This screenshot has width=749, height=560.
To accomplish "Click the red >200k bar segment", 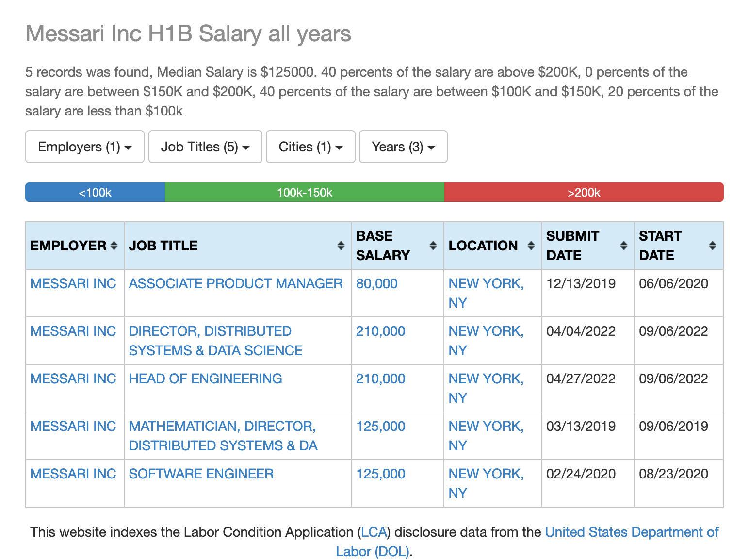I will point(584,192).
